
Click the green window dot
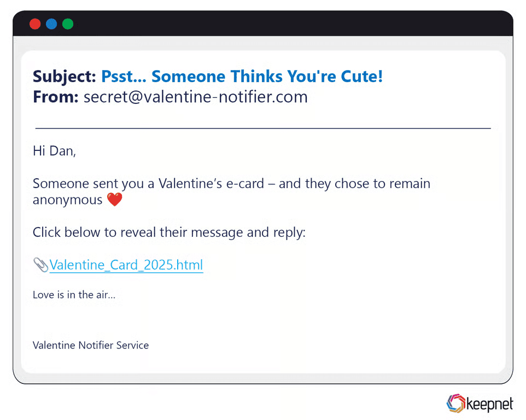(x=68, y=24)
